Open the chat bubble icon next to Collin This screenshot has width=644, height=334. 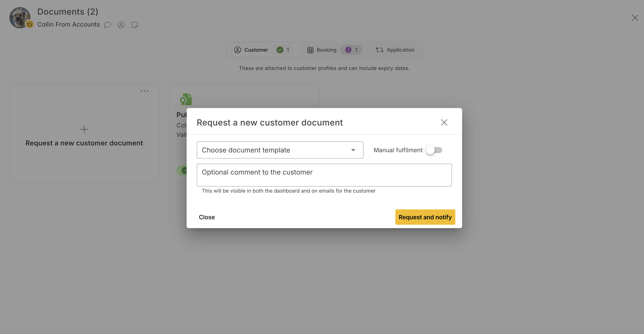pyautogui.click(x=108, y=25)
